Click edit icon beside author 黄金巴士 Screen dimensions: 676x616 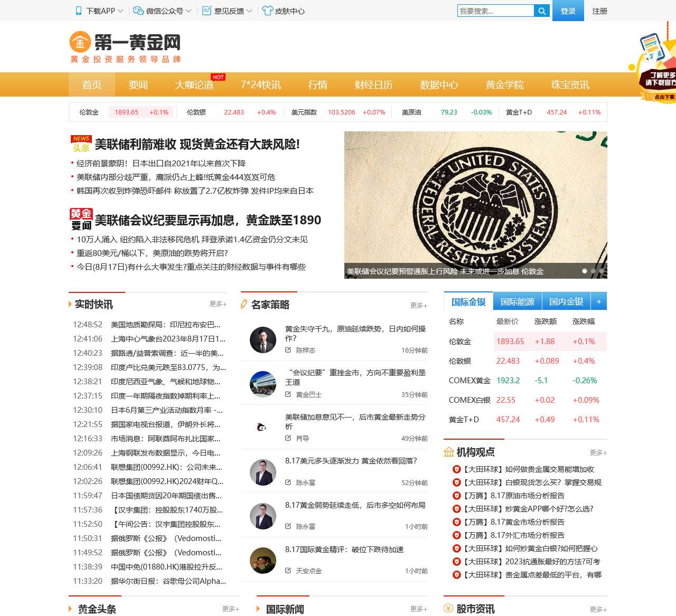(288, 394)
